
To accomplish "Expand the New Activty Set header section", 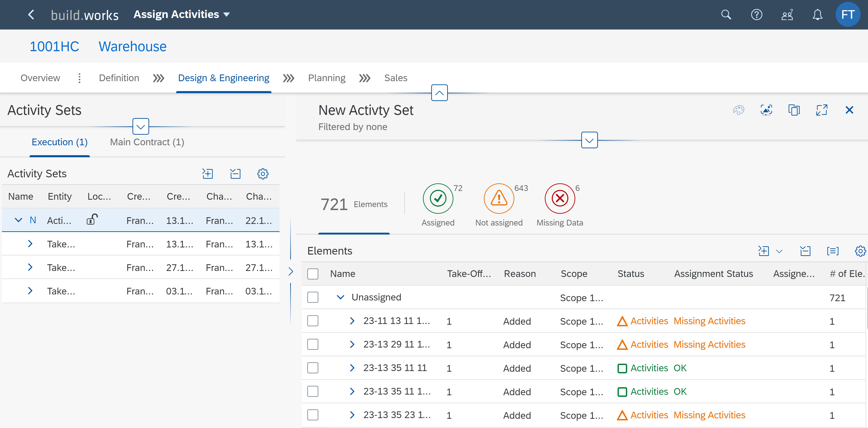I will coord(589,140).
